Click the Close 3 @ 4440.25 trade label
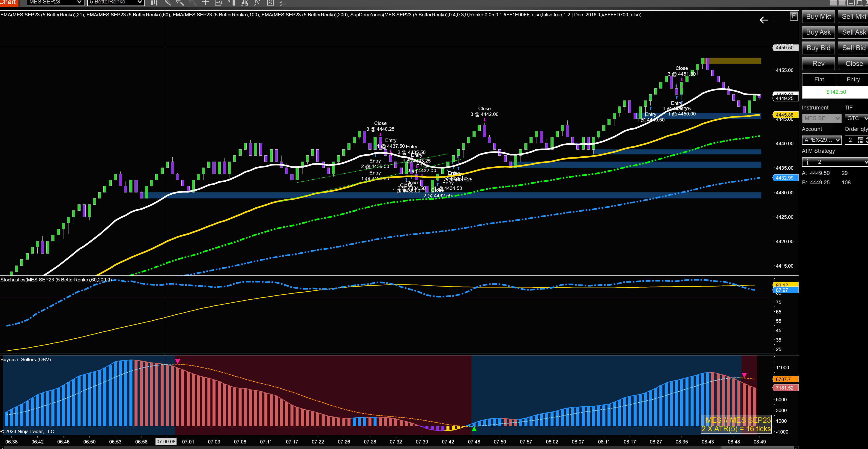The image size is (868, 449). click(x=380, y=126)
